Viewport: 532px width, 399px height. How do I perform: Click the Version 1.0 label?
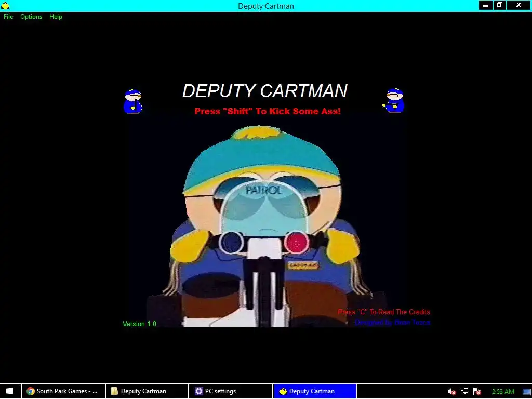point(139,324)
